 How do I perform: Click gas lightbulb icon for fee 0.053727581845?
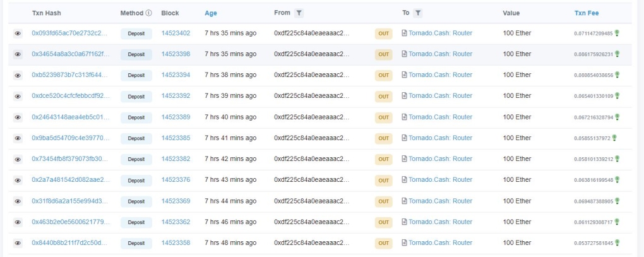tap(617, 242)
